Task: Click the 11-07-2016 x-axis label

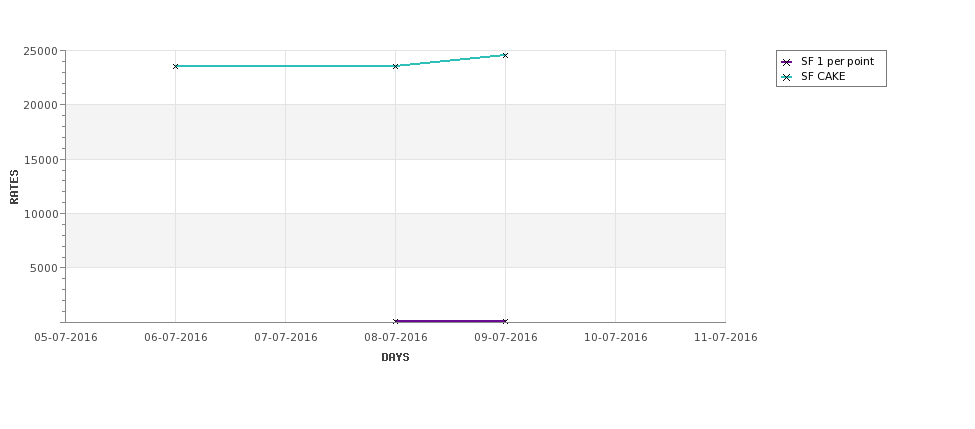Action: tap(726, 338)
